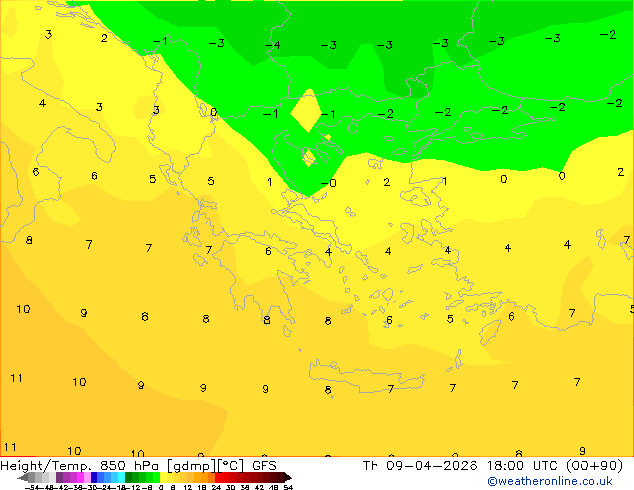This screenshot has width=634, height=490.
Task: Click the '12' label under the color scale
Action: click(x=187, y=488)
